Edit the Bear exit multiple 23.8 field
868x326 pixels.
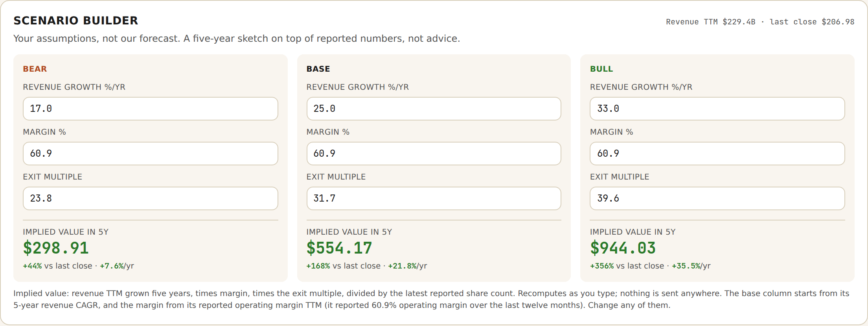tap(151, 198)
